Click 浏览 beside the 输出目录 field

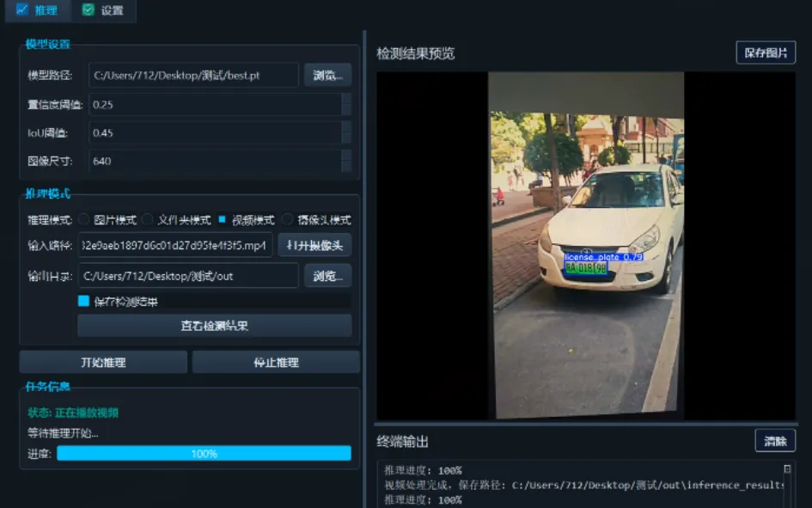[x=327, y=275]
